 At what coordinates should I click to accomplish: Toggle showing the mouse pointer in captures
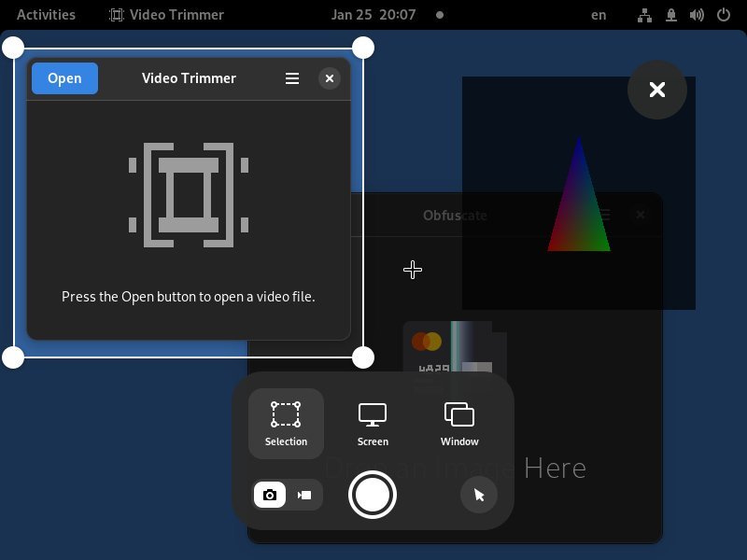pos(479,495)
